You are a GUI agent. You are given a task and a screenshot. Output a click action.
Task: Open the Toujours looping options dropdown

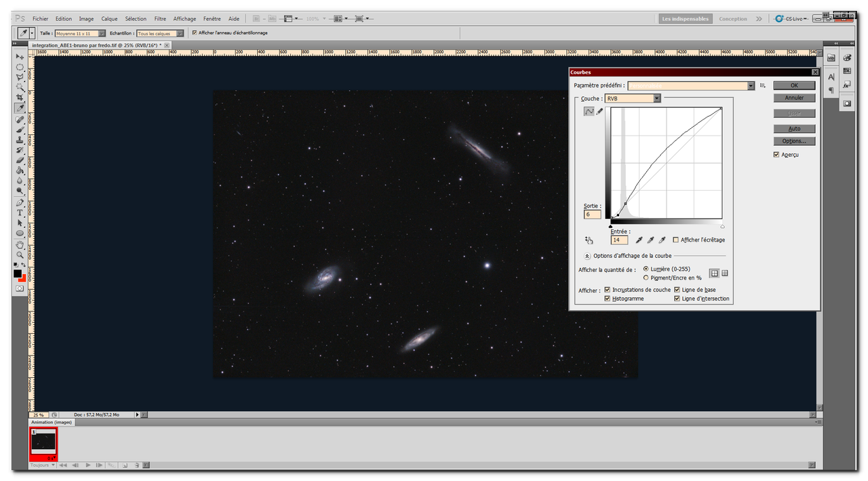43,465
